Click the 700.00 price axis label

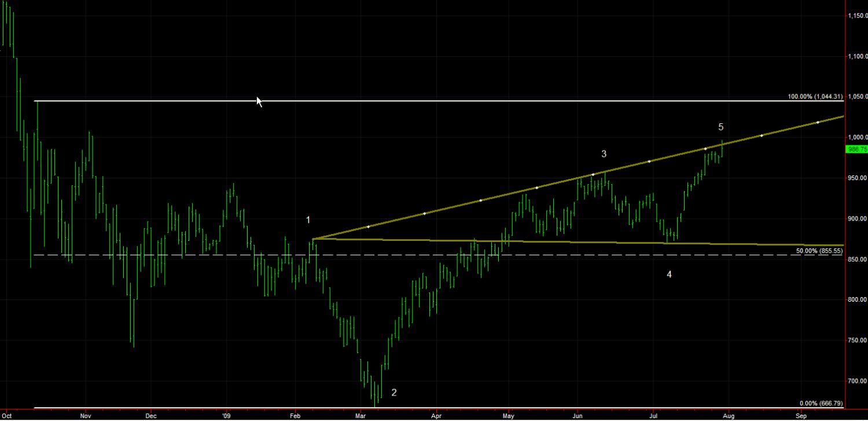tap(858, 380)
